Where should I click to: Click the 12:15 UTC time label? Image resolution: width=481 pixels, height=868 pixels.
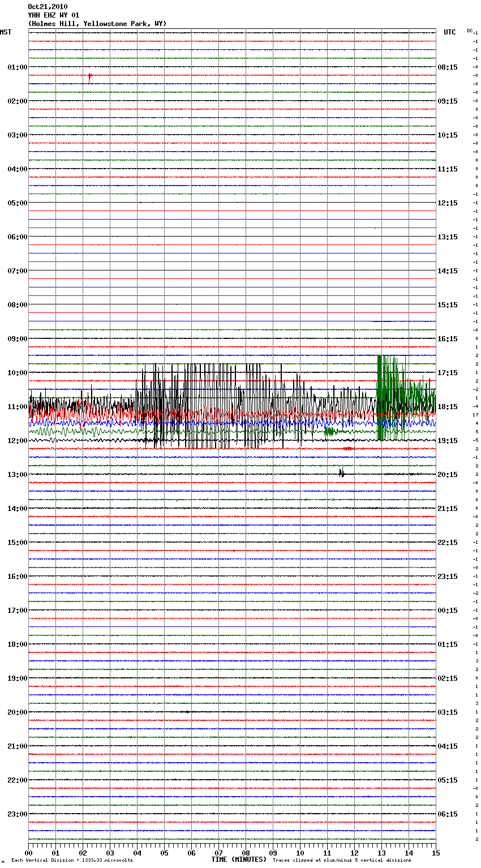[448, 203]
